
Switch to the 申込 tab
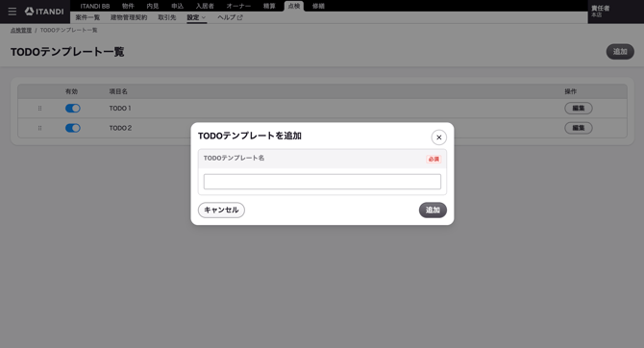[178, 6]
